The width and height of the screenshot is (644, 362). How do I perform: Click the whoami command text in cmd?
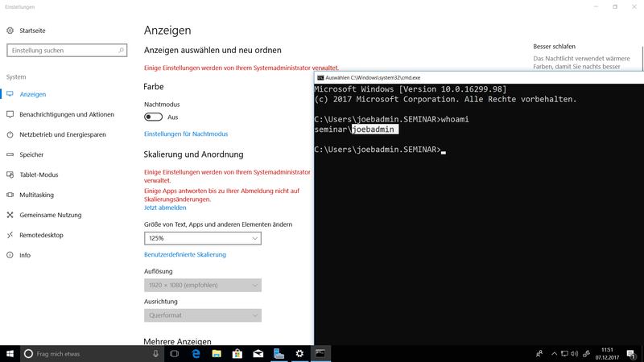(455, 119)
